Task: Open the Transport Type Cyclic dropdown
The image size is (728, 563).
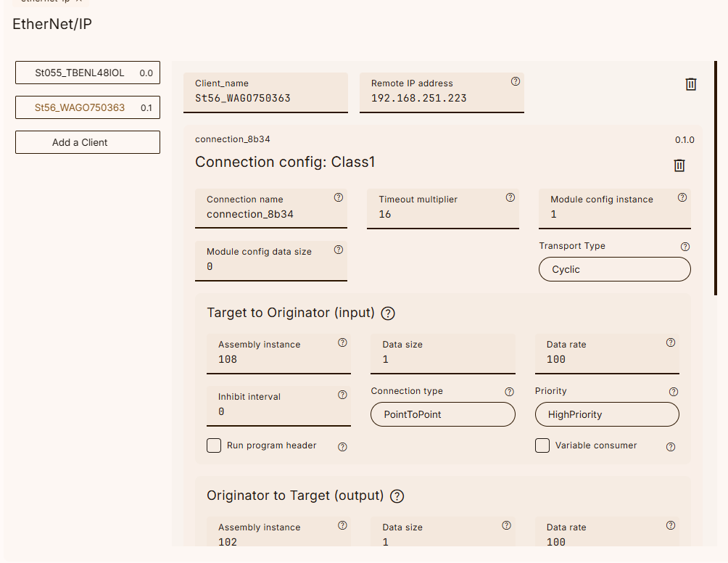Action: pyautogui.click(x=614, y=269)
